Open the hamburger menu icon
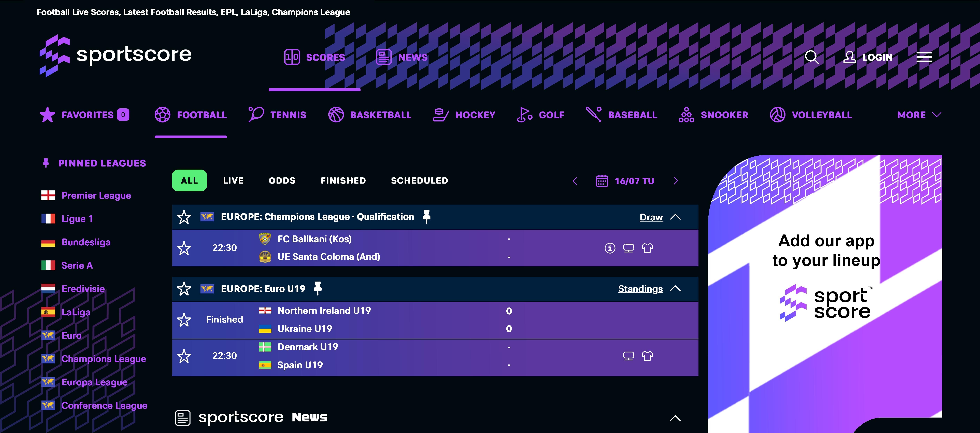Viewport: 980px width, 433px height. point(924,57)
